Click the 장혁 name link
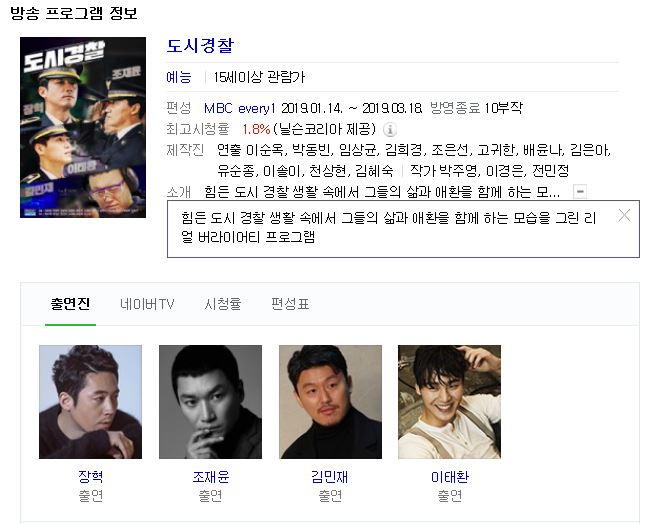 [90, 476]
